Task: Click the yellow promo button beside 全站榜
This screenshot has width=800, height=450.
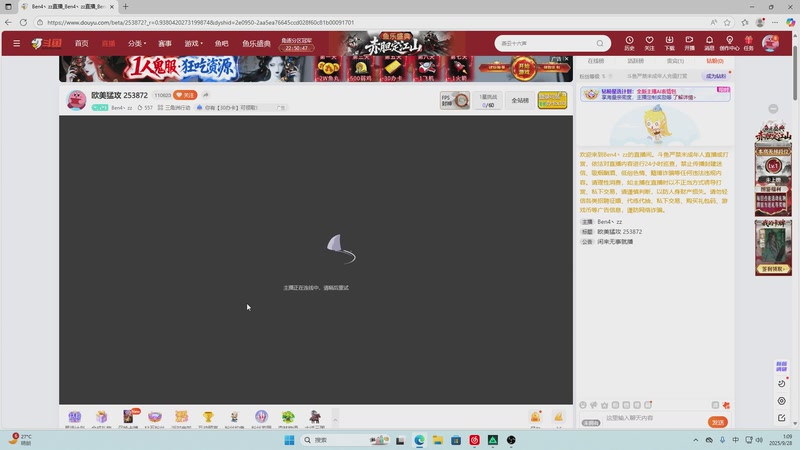Action: coord(552,101)
